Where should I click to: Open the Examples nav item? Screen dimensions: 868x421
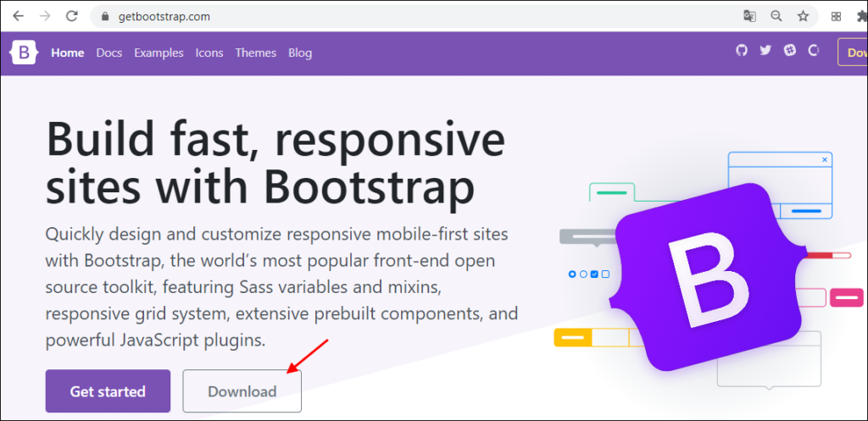click(159, 53)
